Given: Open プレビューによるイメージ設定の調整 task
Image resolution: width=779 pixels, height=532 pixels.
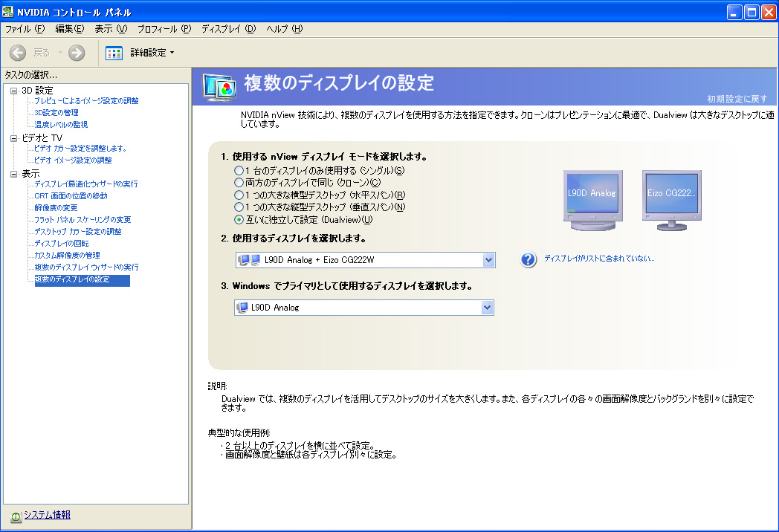Looking at the screenshot, I should click(x=86, y=101).
